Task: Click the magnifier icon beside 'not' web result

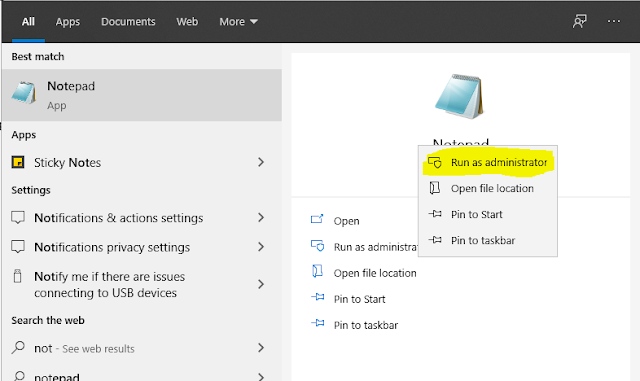Action: (18, 347)
